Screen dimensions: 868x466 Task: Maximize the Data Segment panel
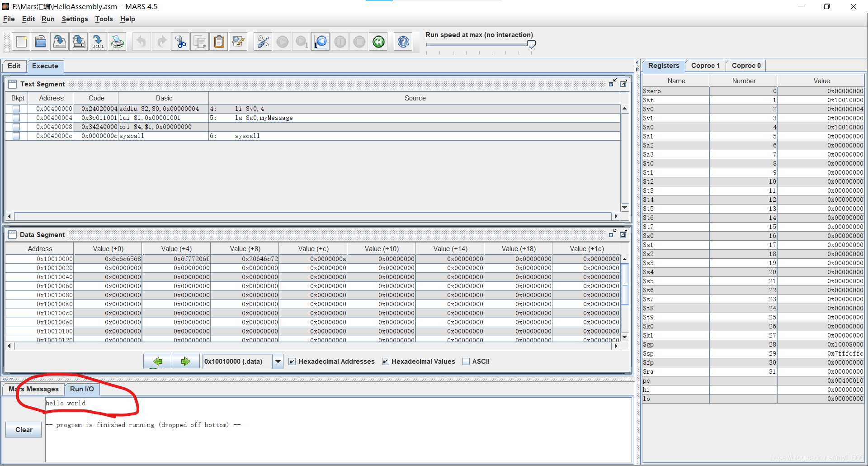click(x=623, y=234)
